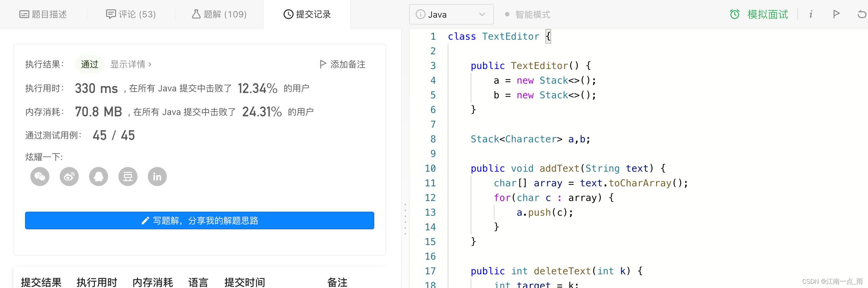The width and height of the screenshot is (868, 288).
Task: Click the 备注 column header
Action: pos(337,282)
